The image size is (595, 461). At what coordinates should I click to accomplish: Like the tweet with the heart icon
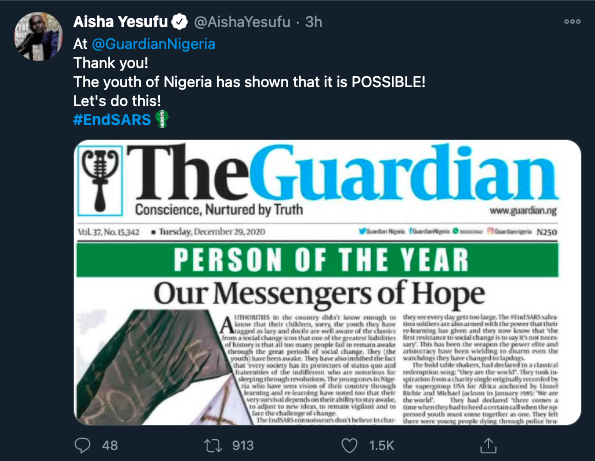pos(349,445)
